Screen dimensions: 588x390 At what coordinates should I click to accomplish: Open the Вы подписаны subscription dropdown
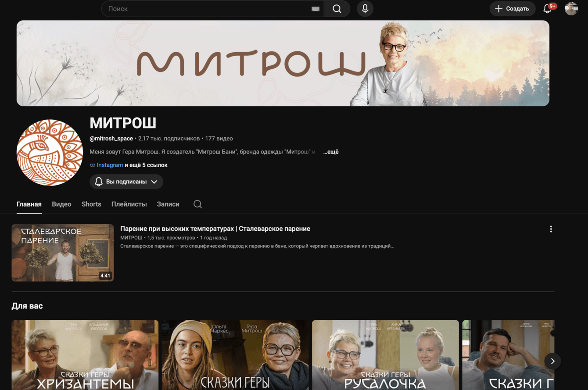[126, 182]
